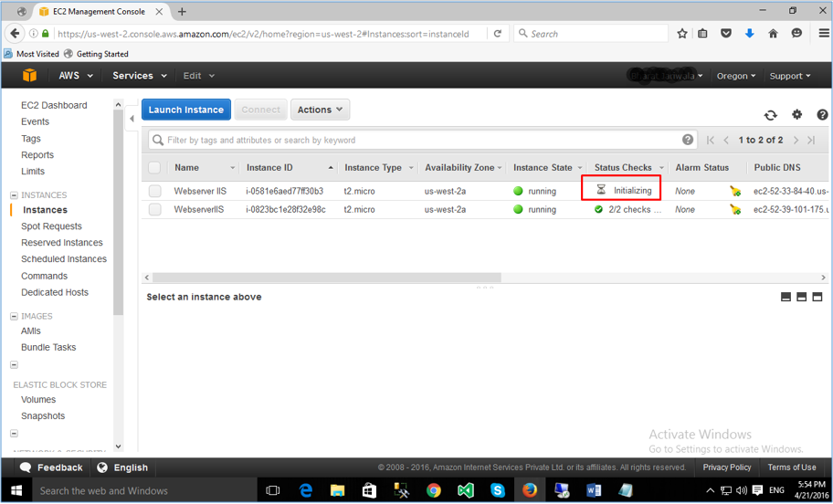The width and height of the screenshot is (833, 504).
Task: Click Windows taskbar search box
Action: click(x=145, y=490)
